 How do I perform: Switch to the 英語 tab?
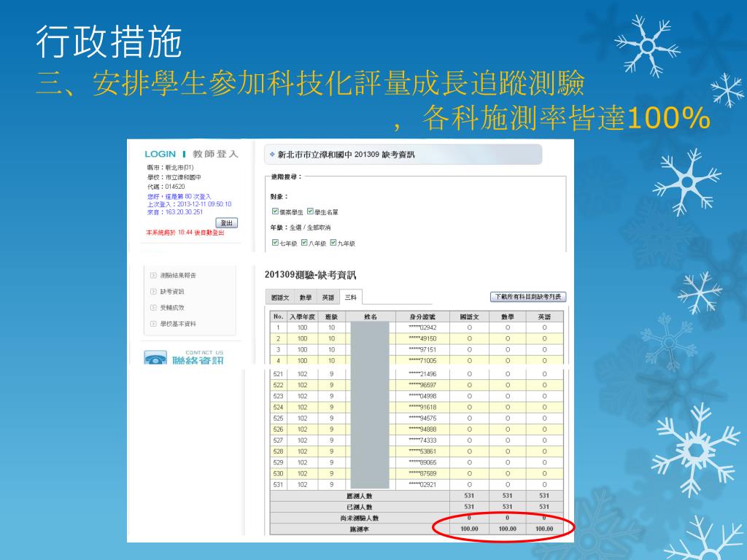pos(328,297)
